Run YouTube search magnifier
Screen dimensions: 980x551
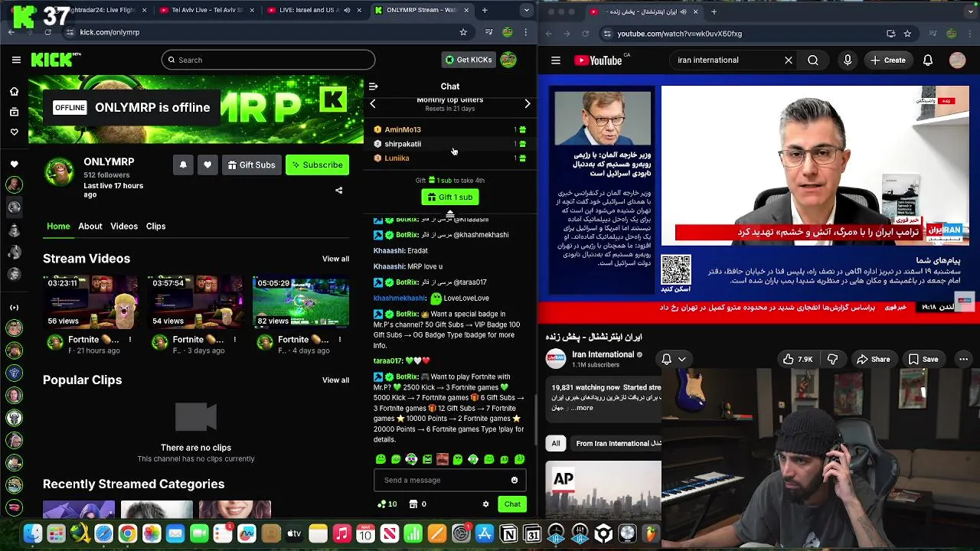click(813, 60)
